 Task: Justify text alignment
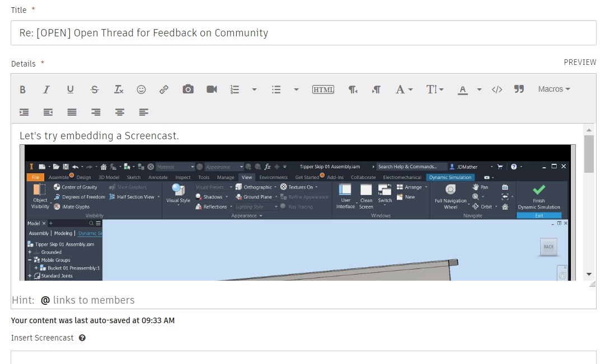coord(72,112)
